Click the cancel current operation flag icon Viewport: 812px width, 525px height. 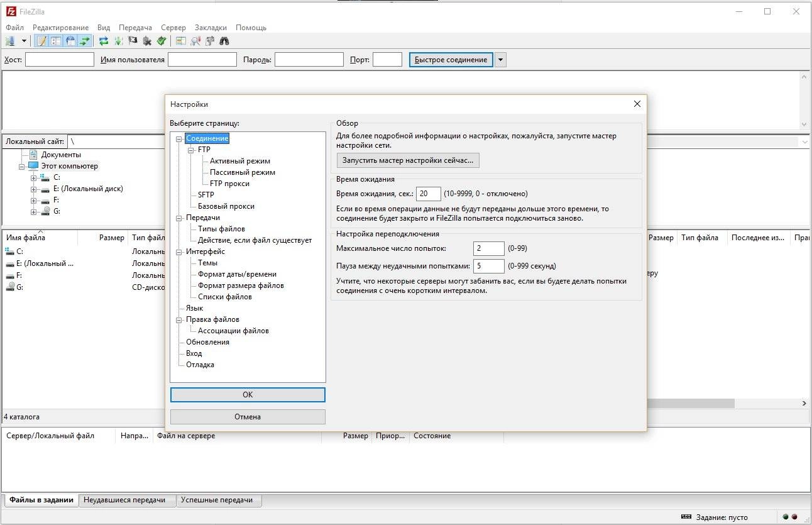click(x=133, y=41)
